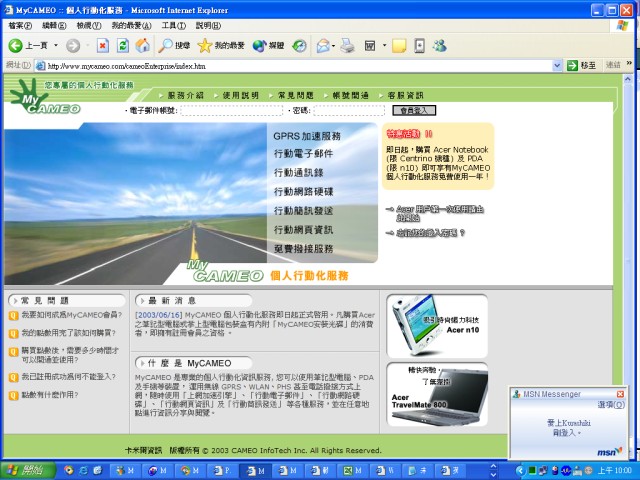Open the 檔案(F) menu

20,26
